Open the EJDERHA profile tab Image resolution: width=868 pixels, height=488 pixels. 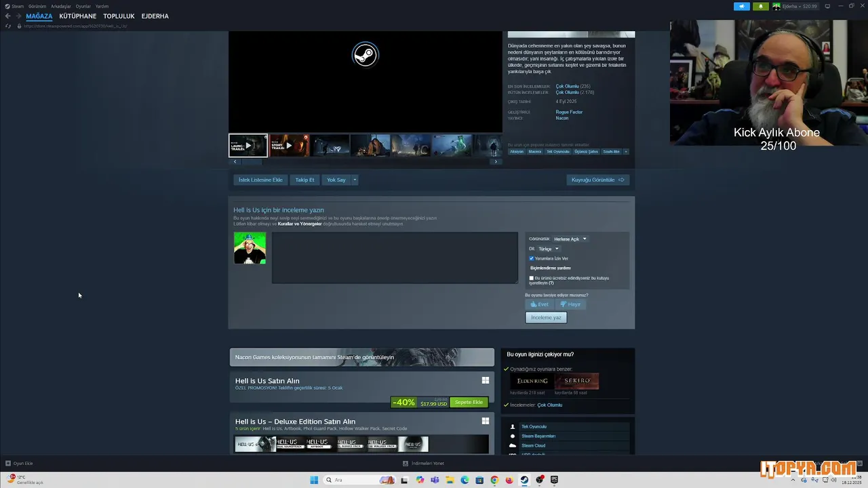coord(155,16)
